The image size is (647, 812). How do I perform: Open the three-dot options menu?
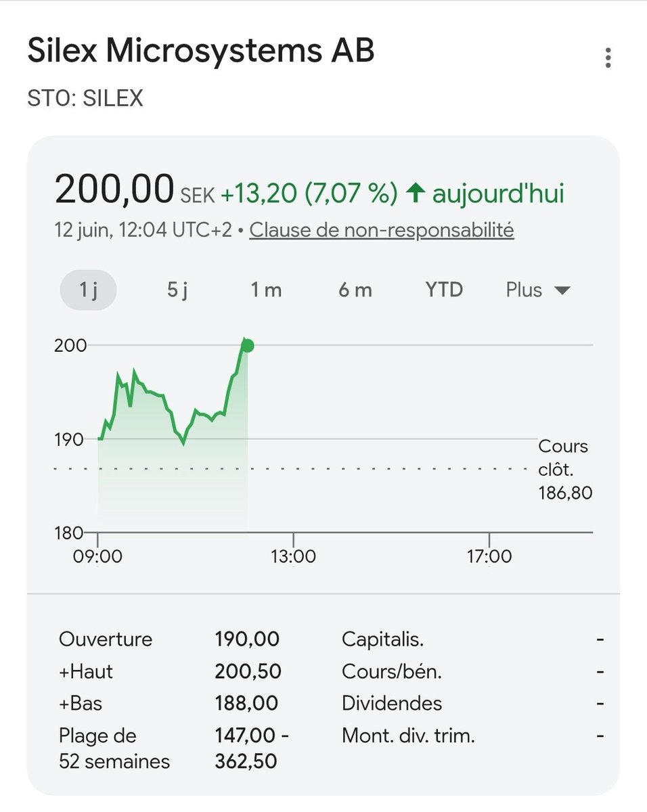608,58
